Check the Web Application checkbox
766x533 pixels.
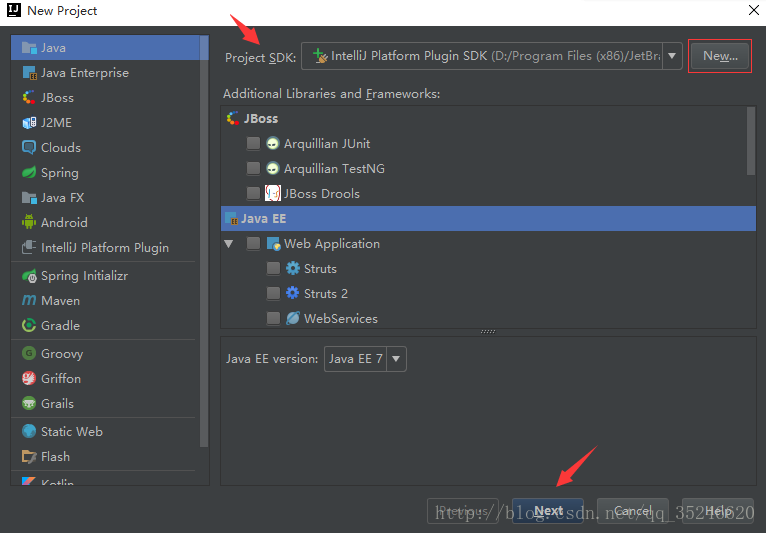[x=253, y=243]
